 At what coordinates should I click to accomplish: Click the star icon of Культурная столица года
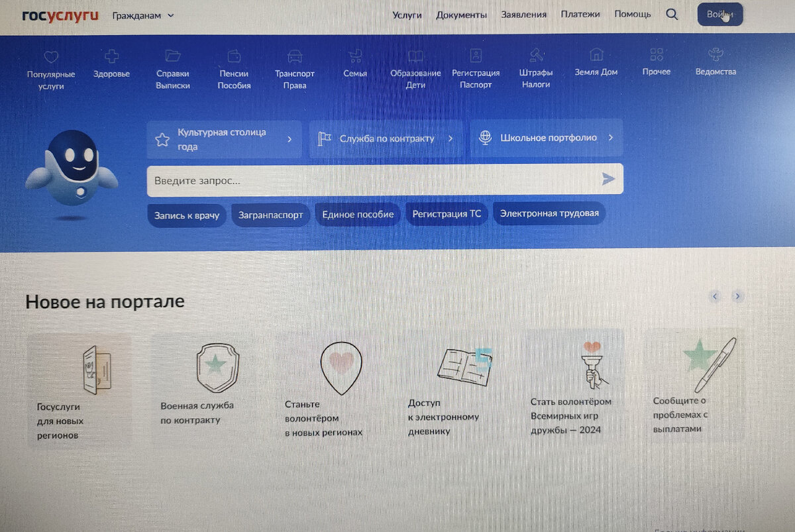(162, 140)
